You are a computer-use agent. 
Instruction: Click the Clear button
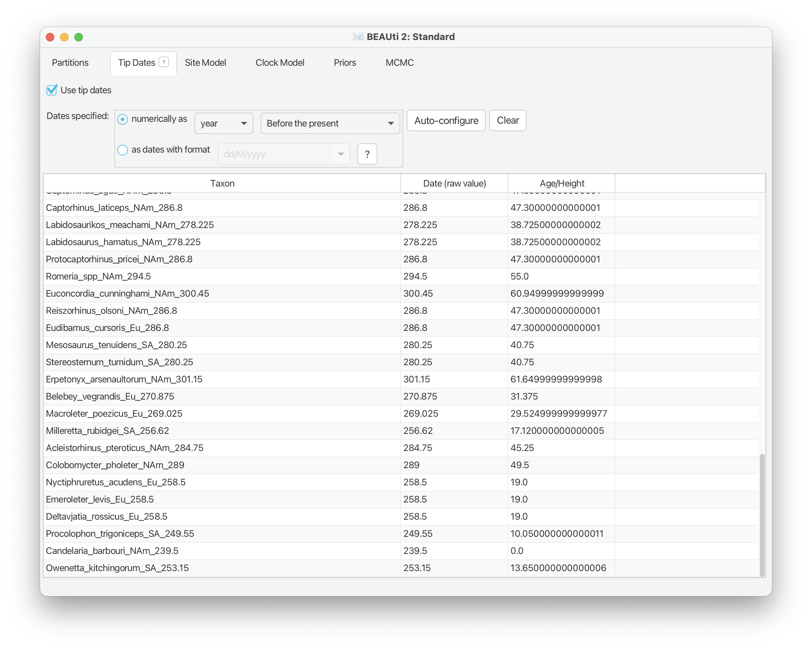507,120
